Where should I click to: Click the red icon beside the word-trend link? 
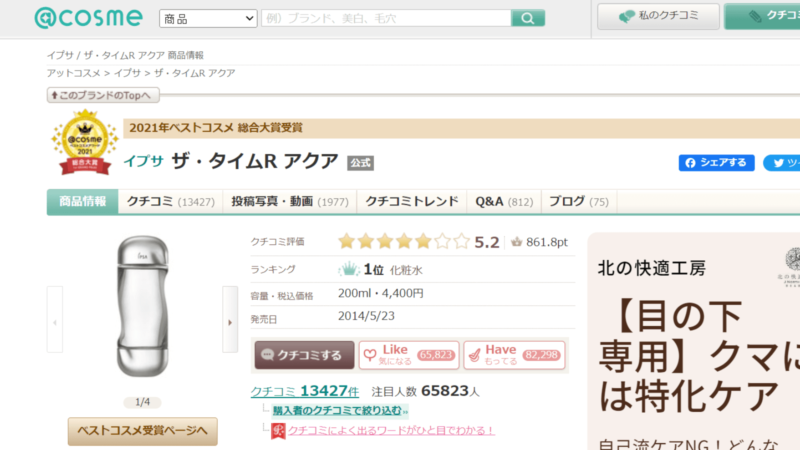[278, 431]
